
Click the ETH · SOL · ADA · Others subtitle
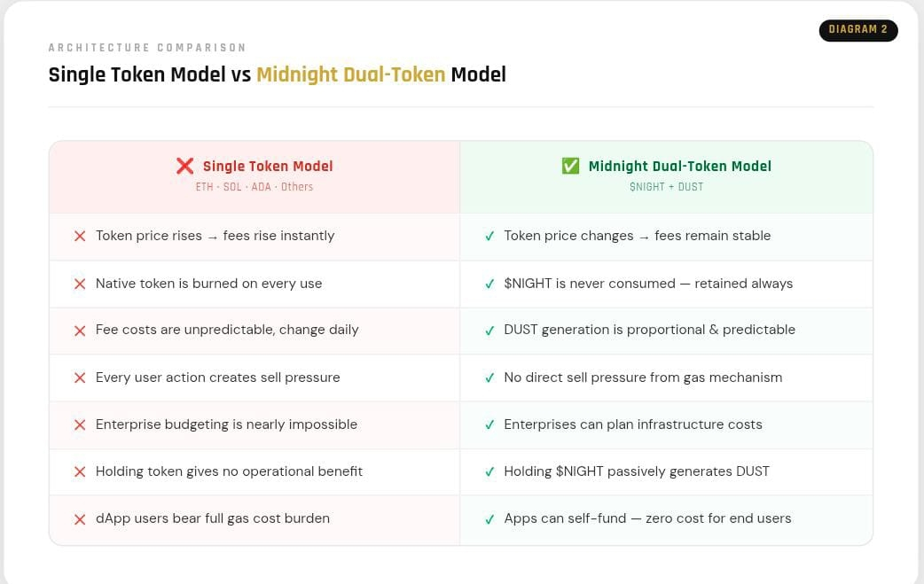(x=254, y=187)
